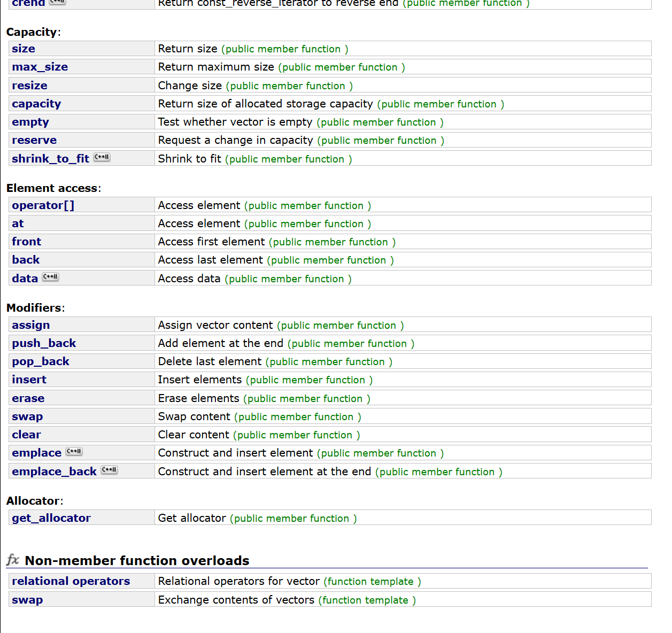Screen dimensions: 672x633
Task: Click 'Erase elements' description
Action: [198, 398]
